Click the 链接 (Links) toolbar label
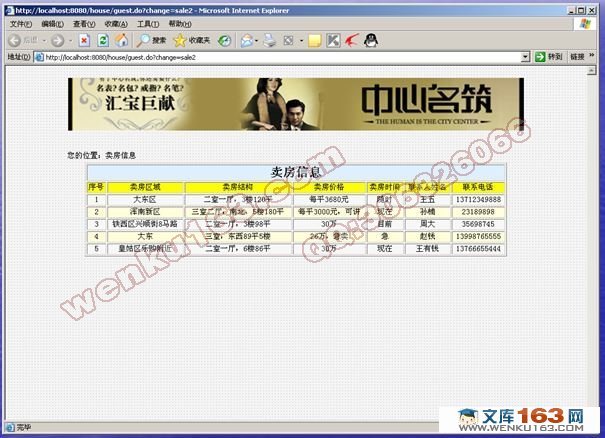The image size is (605, 438). tap(577, 57)
